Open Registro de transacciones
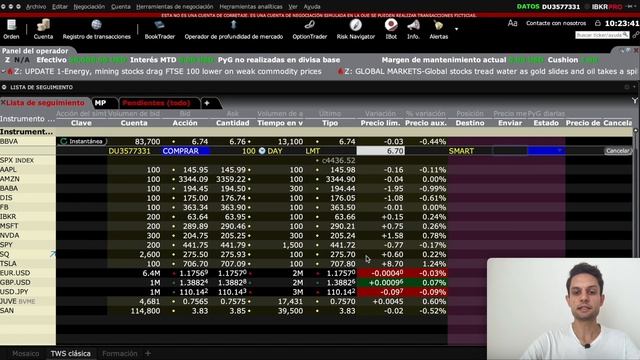The width and height of the screenshot is (640, 360). [x=97, y=29]
